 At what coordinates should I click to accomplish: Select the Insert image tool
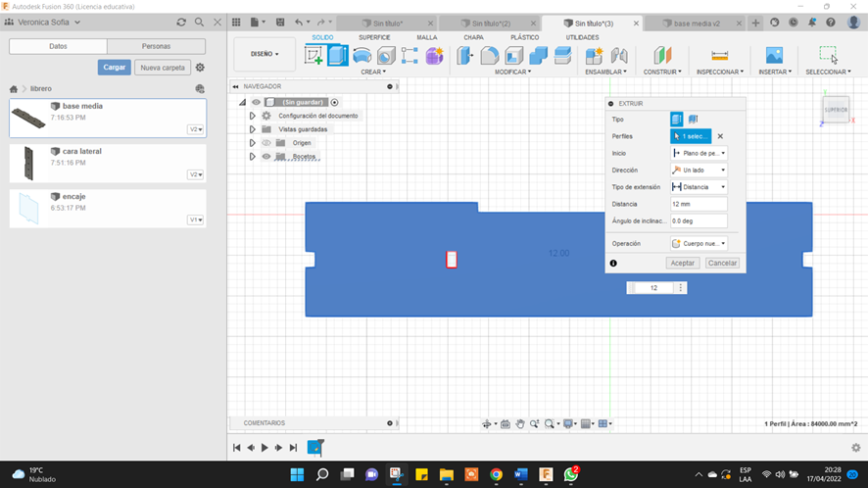(775, 56)
